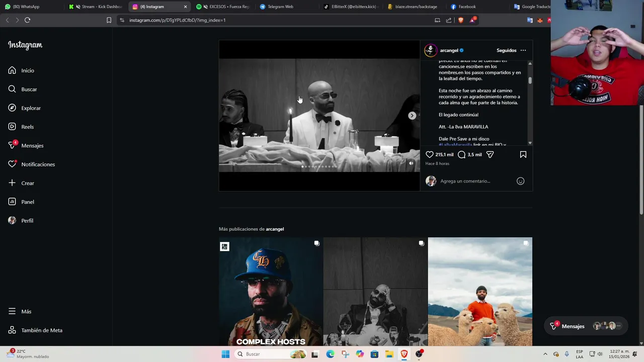
Task: Save the post with the bookmark icon
Action: pos(523,154)
